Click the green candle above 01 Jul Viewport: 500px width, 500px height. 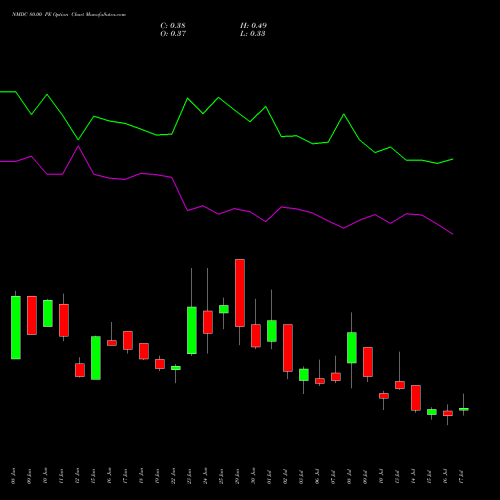click(272, 331)
